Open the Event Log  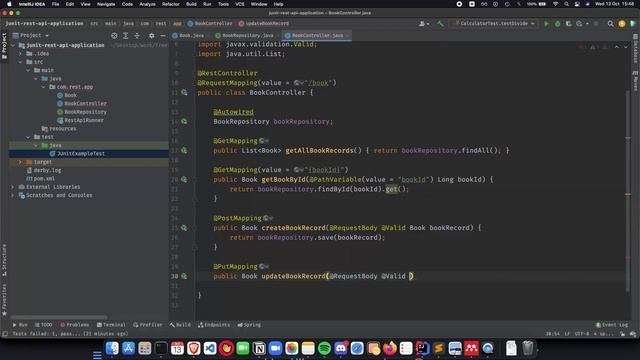612,325
